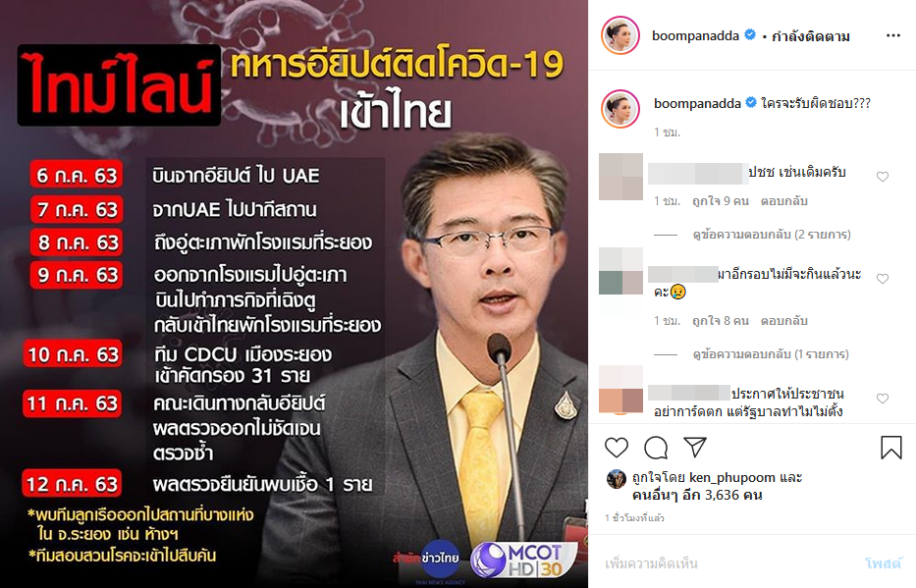Expand the 2 replies under first comment
The height and width of the screenshot is (588, 916).
tap(772, 235)
